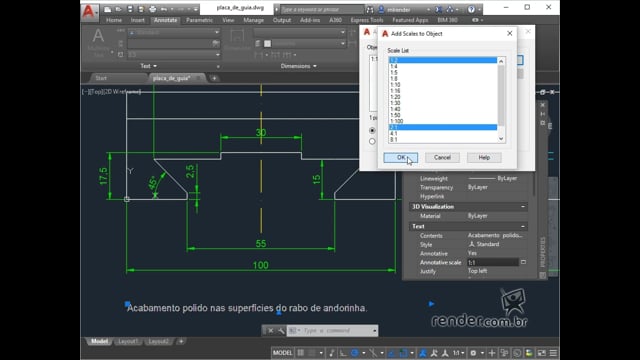Select scale 1:20 in Scale List

click(x=443, y=97)
